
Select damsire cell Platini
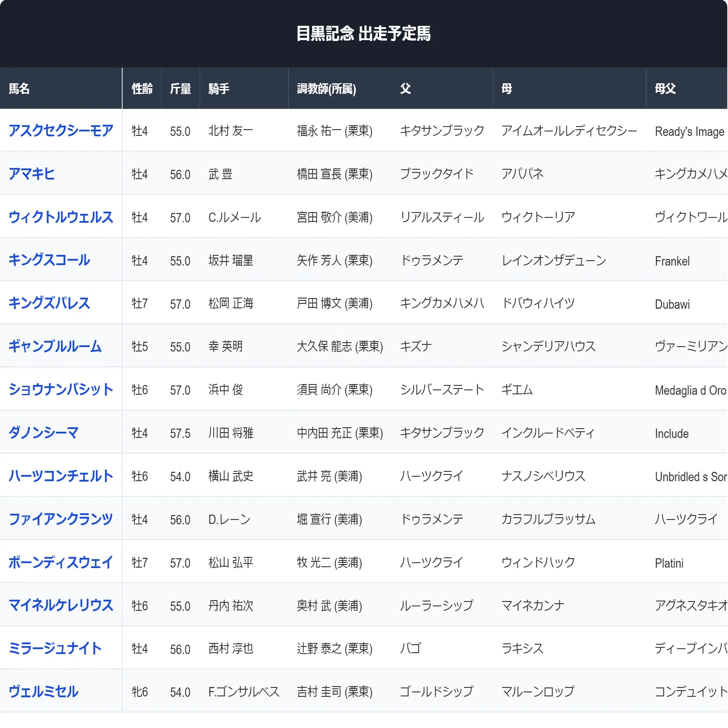pos(687,562)
